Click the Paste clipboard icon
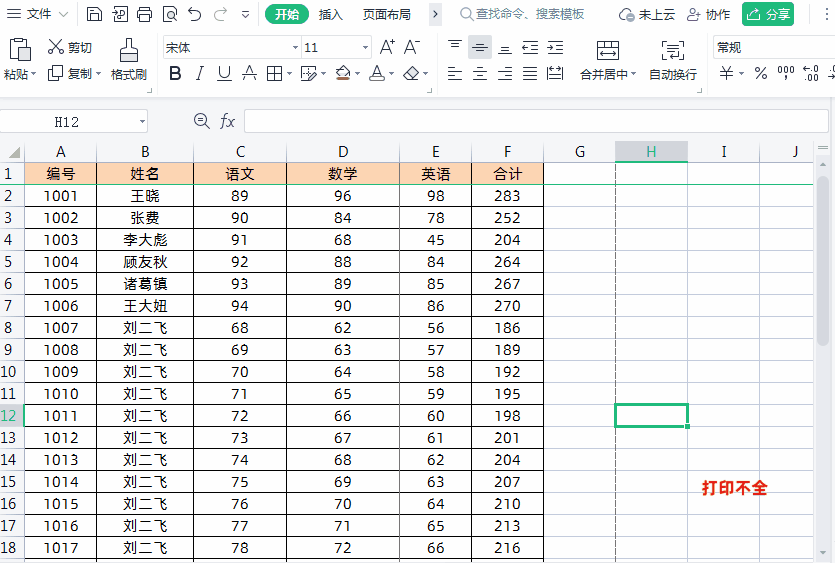This screenshot has height=563, width=835. [20, 50]
